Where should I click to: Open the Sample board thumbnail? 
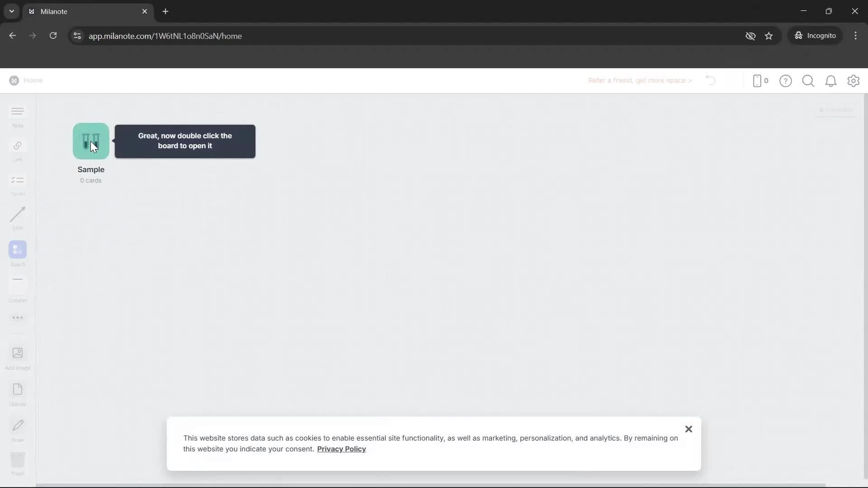90,141
